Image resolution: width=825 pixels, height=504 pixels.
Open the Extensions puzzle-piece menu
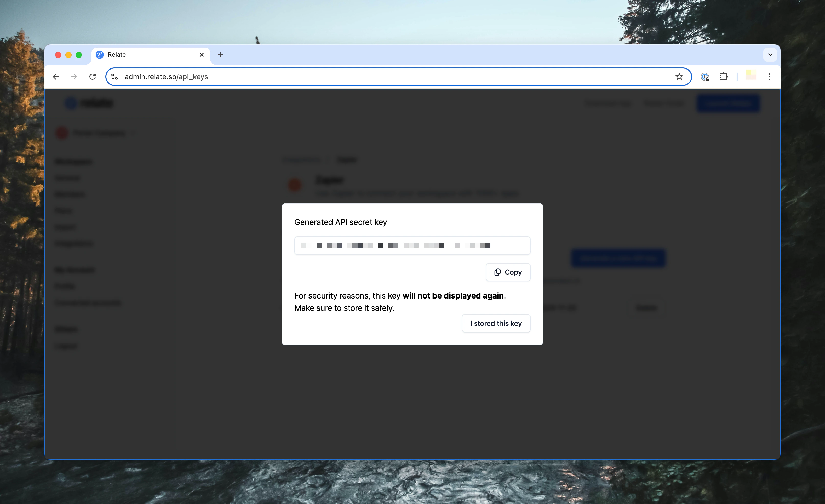click(723, 77)
